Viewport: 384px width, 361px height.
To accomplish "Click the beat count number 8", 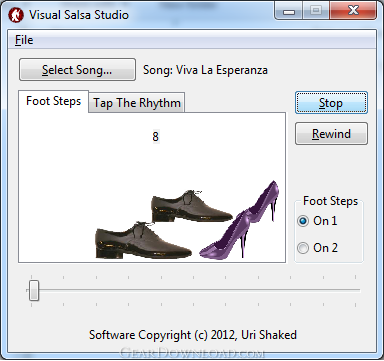I will click(x=155, y=136).
